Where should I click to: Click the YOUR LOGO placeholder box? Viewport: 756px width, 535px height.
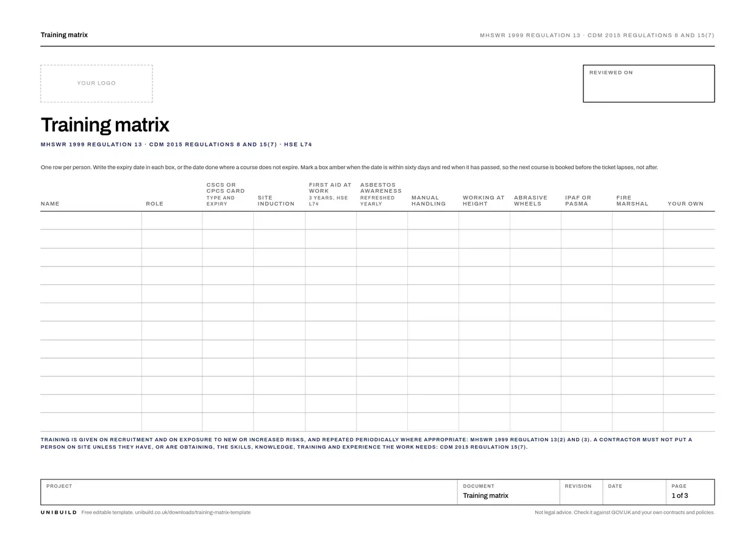[x=96, y=84]
